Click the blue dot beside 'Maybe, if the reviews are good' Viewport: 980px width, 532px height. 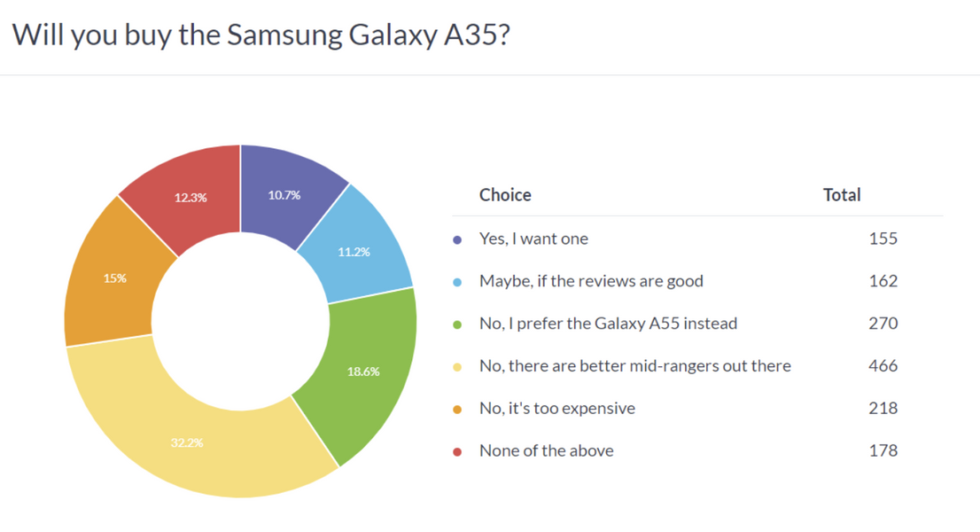tap(457, 282)
